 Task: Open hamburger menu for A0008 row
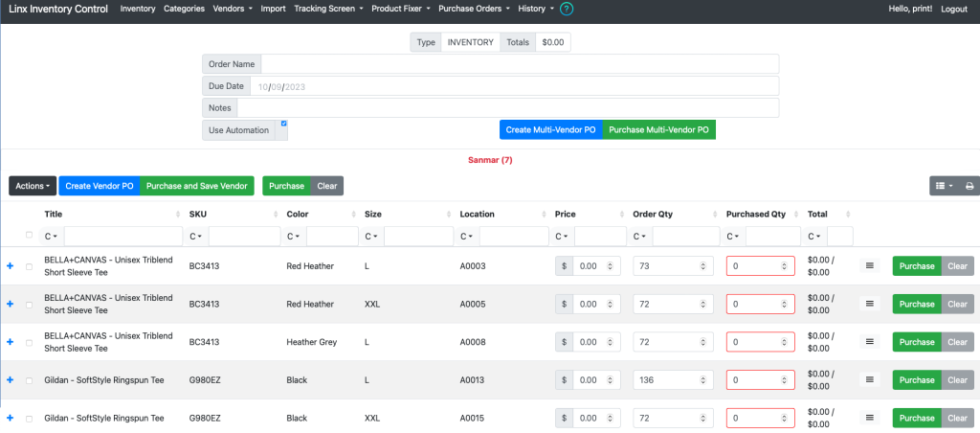tap(869, 342)
